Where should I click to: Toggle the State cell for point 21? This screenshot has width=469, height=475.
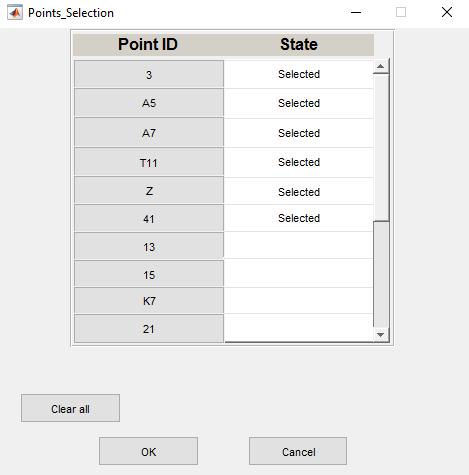click(x=299, y=328)
